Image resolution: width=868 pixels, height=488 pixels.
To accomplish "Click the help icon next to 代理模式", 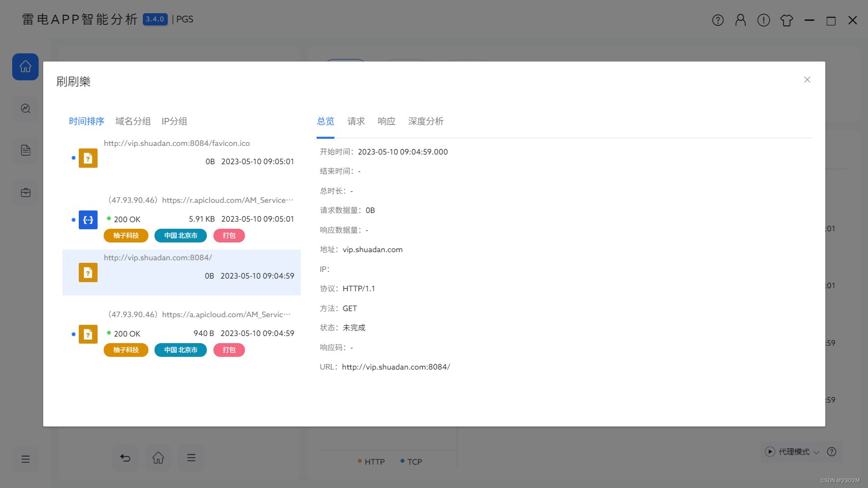I will 831,452.
